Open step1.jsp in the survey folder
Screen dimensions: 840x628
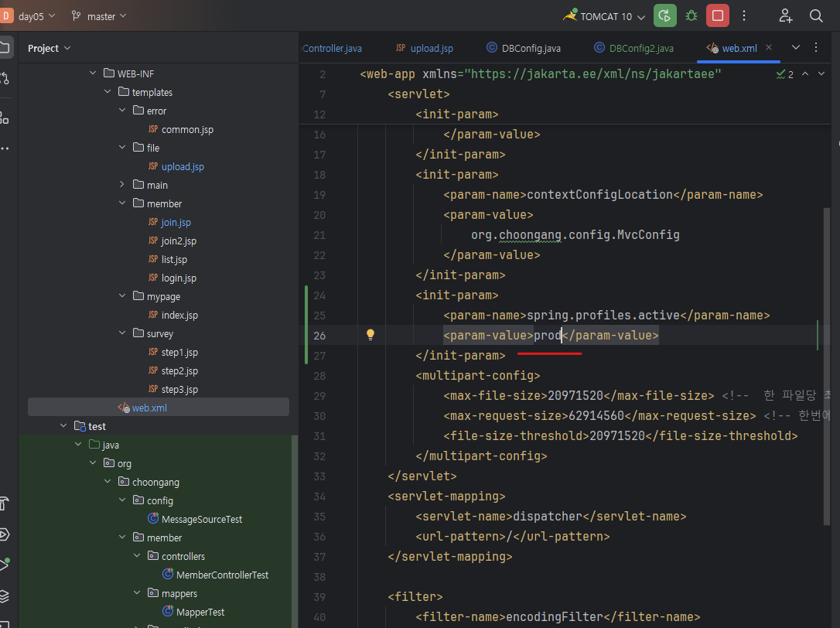tap(179, 353)
